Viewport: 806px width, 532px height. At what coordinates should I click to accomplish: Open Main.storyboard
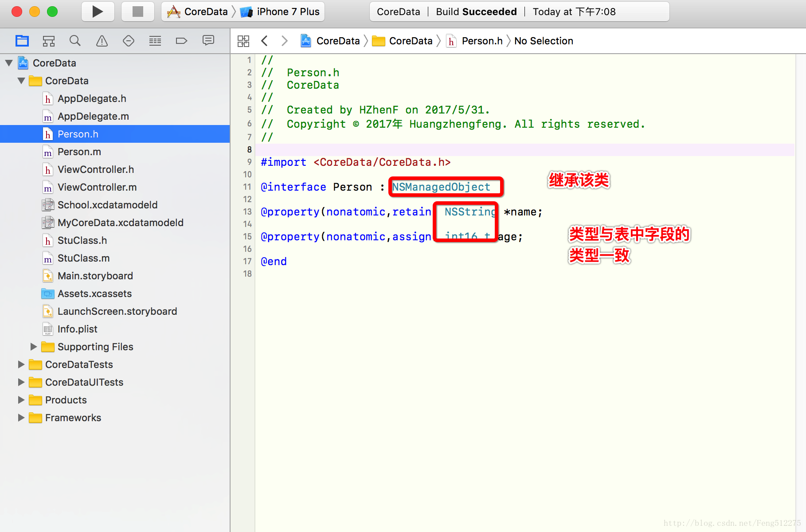pyautogui.click(x=115, y=276)
